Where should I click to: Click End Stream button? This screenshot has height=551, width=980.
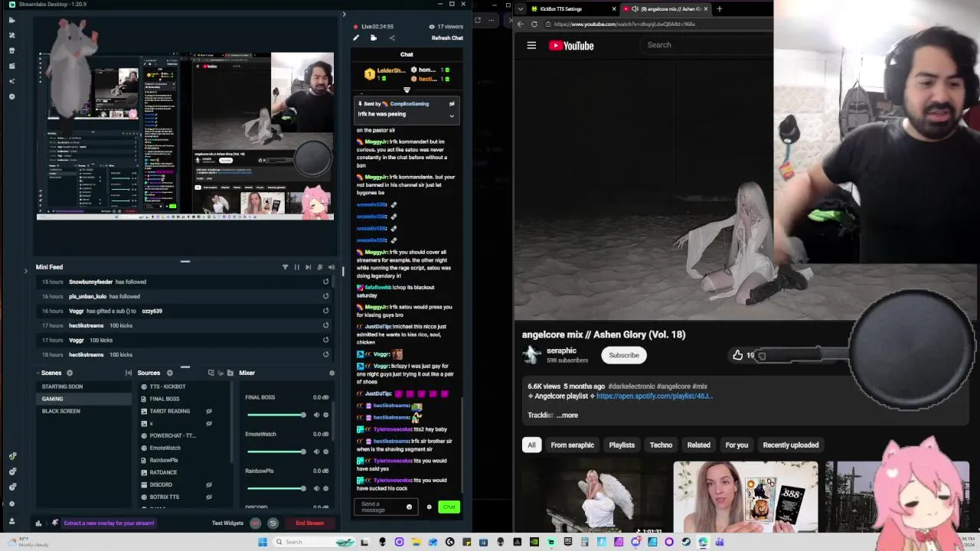[x=310, y=523]
